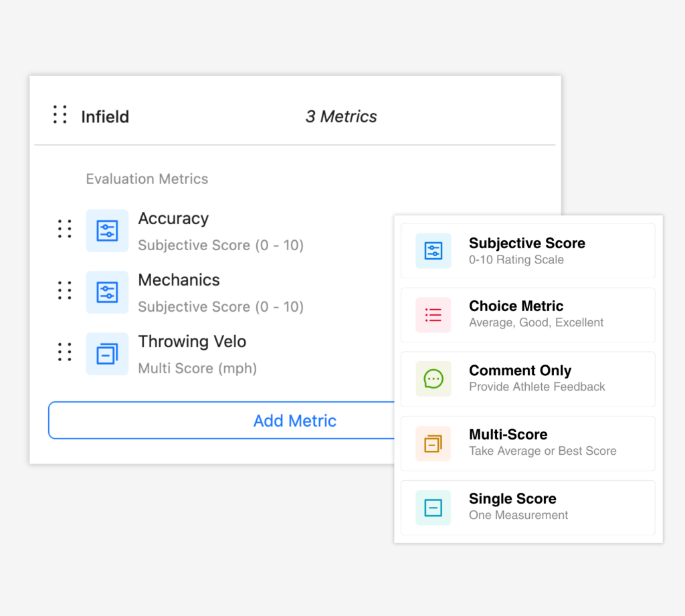Grab the drag handle beside Mechanics
Image resolution: width=685 pixels, height=616 pixels.
(65, 290)
